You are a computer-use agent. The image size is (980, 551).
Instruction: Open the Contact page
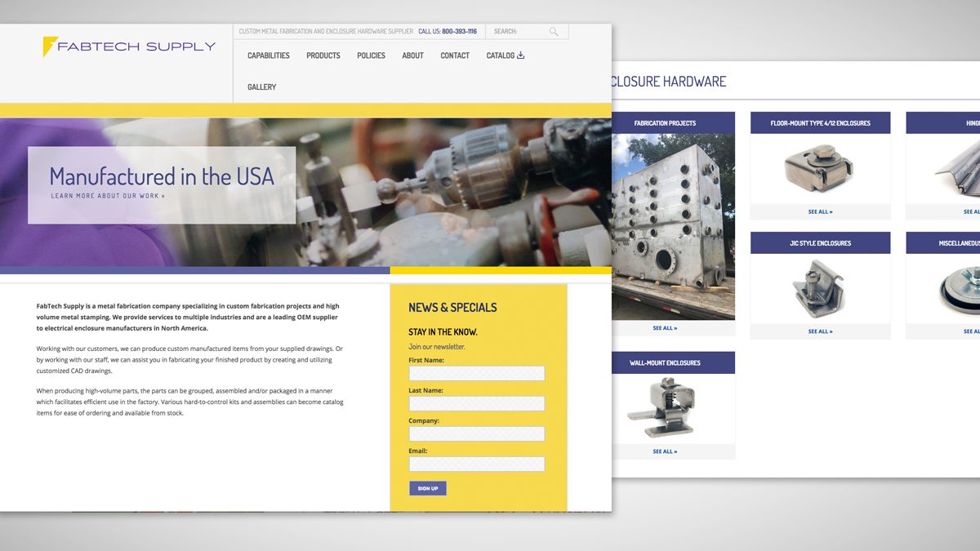(x=455, y=56)
